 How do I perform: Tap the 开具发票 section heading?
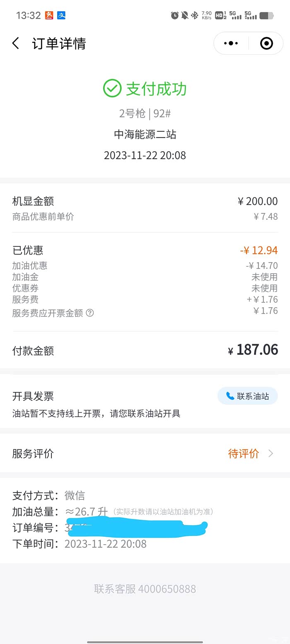click(33, 396)
